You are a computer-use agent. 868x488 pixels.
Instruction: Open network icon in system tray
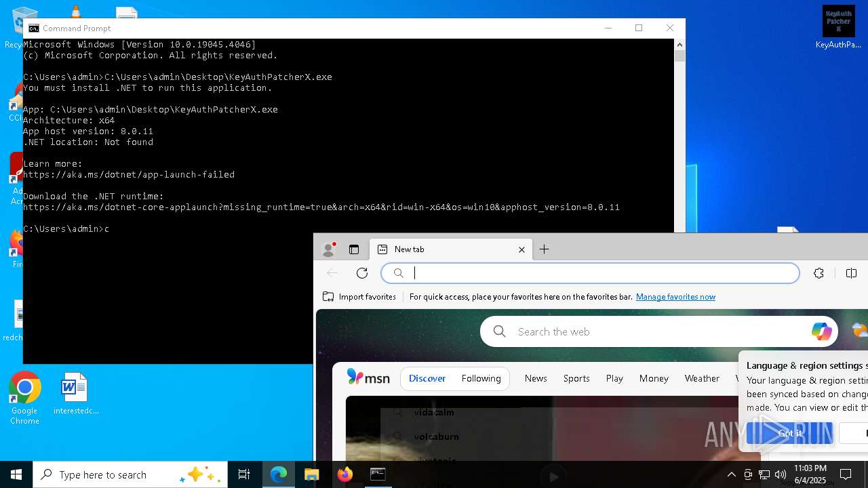pyautogui.click(x=764, y=474)
